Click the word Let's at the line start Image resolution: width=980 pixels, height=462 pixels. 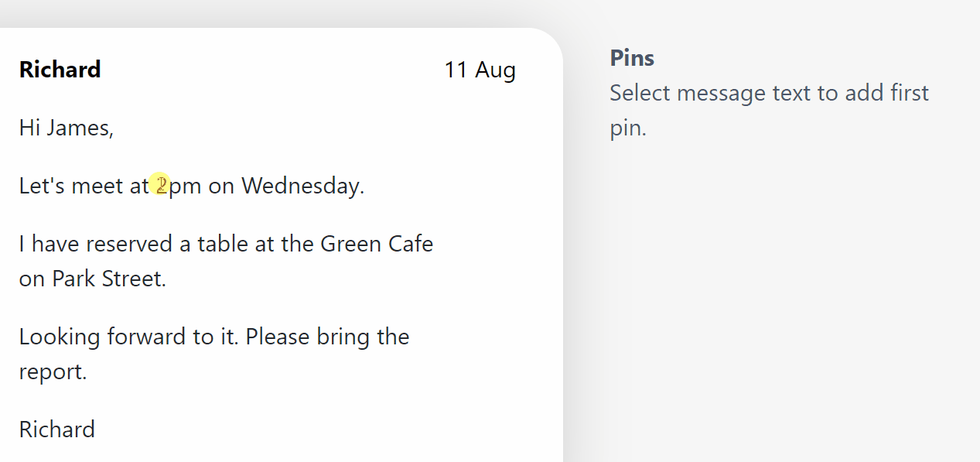(x=42, y=186)
